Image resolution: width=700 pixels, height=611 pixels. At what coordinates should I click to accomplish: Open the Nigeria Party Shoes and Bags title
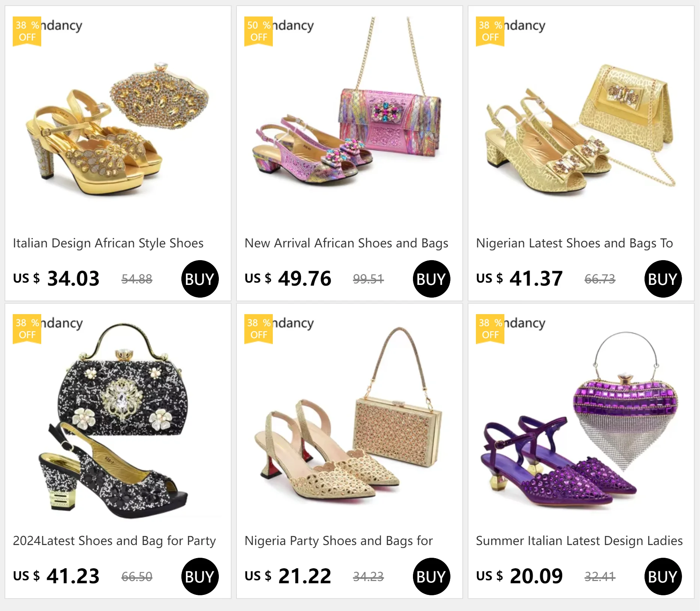[339, 541]
